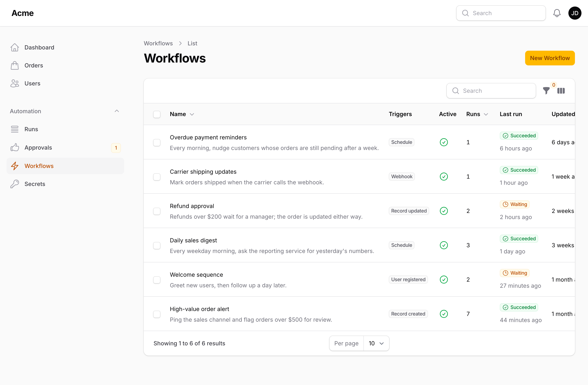Click the Record created trigger badge
The image size is (588, 385).
(408, 314)
